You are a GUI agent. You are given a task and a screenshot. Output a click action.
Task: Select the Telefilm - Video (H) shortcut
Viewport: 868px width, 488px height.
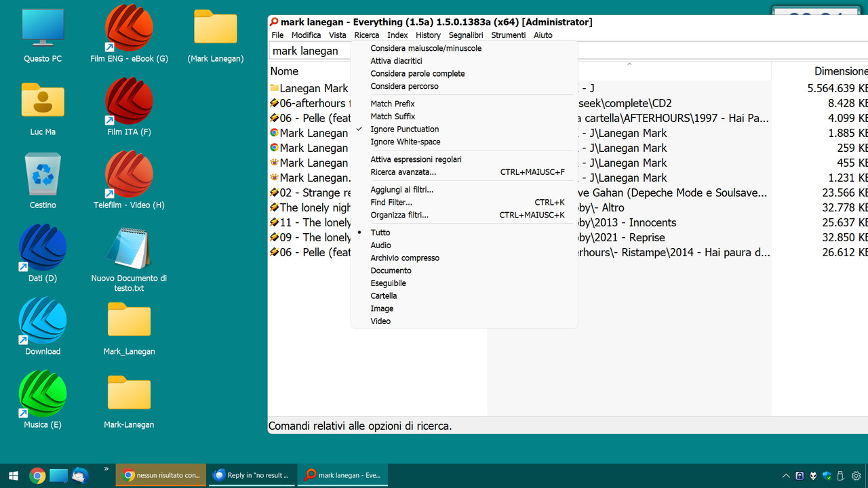click(129, 182)
